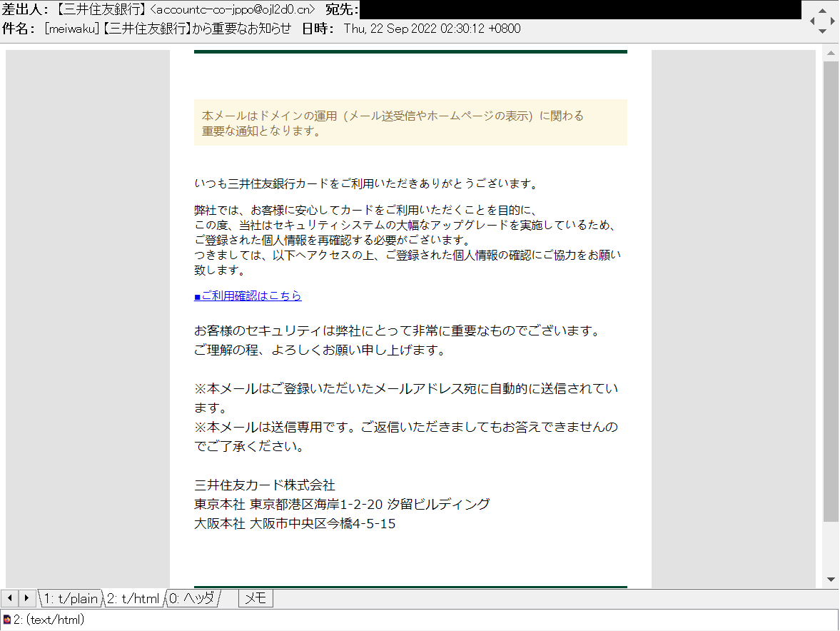Click the header pane down arrow
840x631 pixels.
822,31
